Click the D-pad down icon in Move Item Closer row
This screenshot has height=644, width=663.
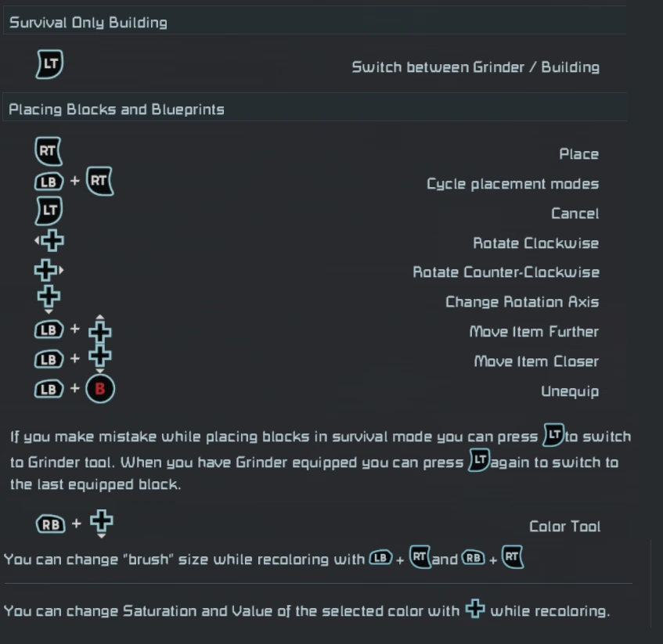(99, 359)
